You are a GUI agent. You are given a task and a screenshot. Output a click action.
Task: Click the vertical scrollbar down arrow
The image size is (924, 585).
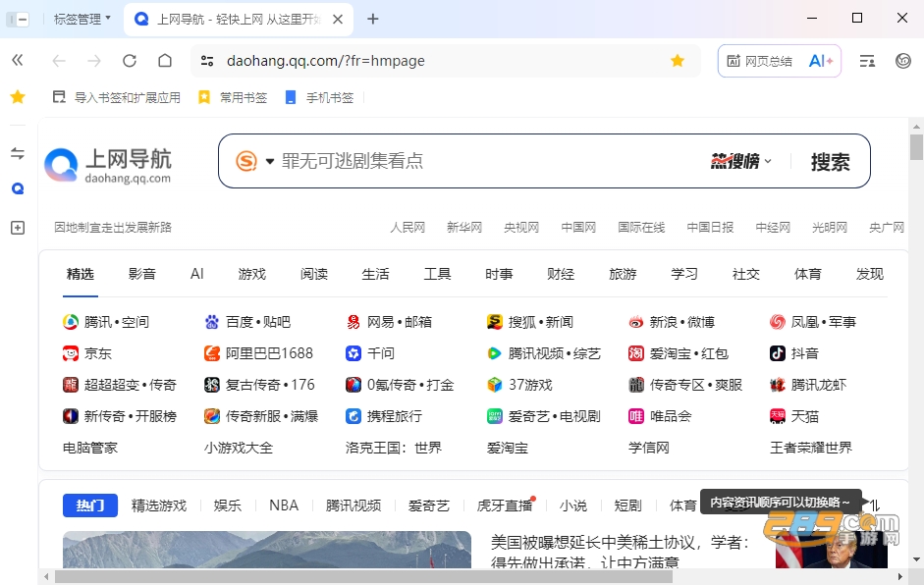[x=916, y=559]
